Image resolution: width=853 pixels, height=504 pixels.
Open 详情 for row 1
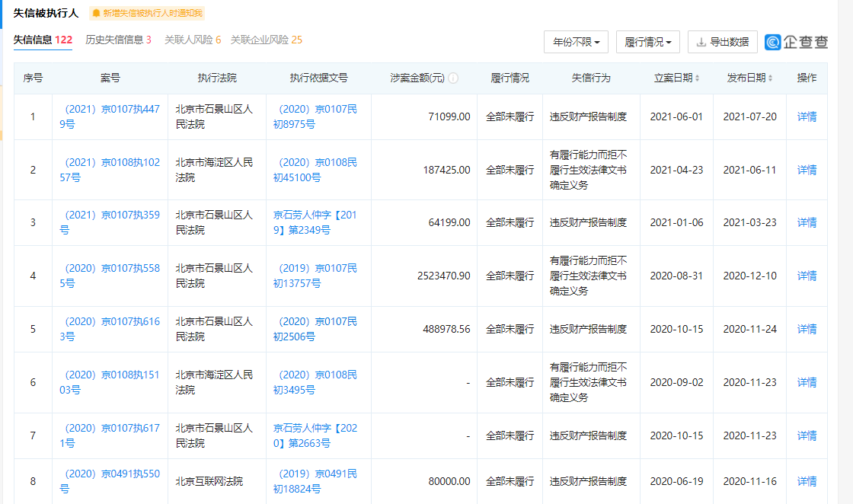click(x=807, y=116)
